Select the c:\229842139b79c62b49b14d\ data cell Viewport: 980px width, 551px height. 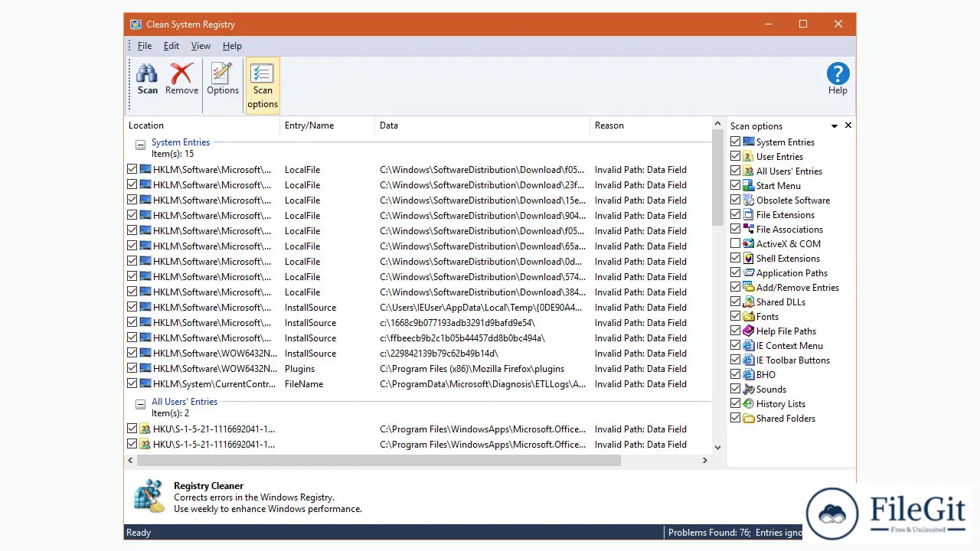point(439,353)
